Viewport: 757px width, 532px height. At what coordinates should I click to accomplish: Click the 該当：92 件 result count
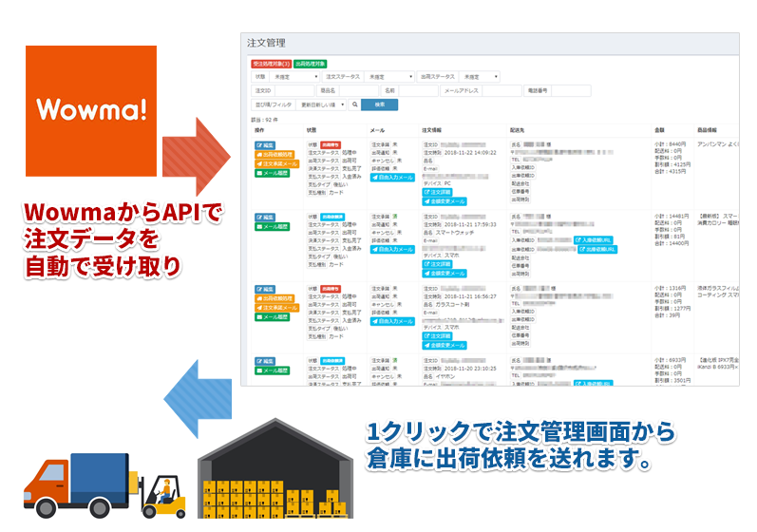(x=264, y=120)
